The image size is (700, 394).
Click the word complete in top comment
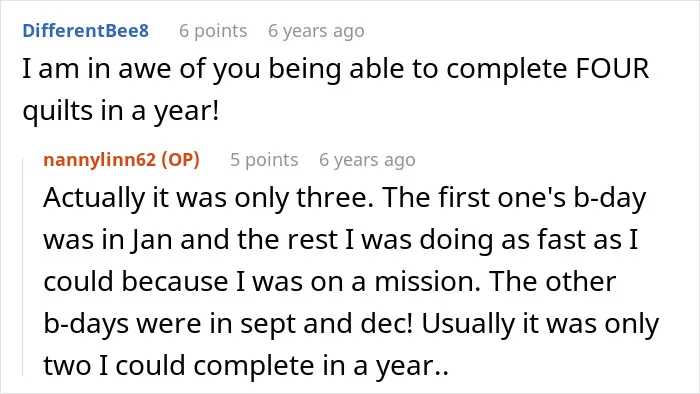pos(507,69)
